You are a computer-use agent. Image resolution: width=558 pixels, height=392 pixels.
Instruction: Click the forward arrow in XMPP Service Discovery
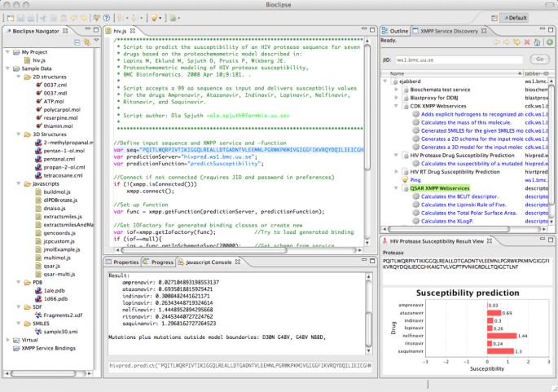tap(507, 42)
